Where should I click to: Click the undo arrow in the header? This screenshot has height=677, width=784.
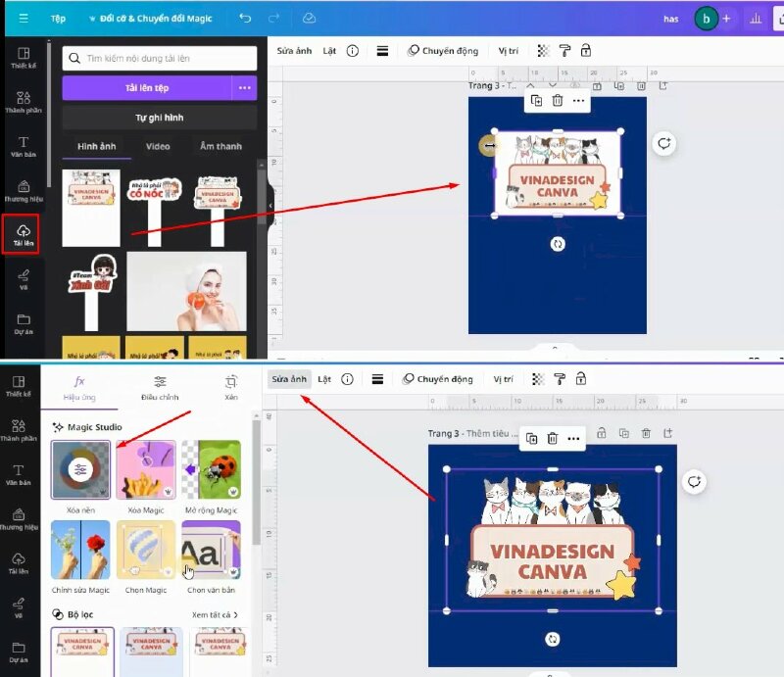[245, 18]
